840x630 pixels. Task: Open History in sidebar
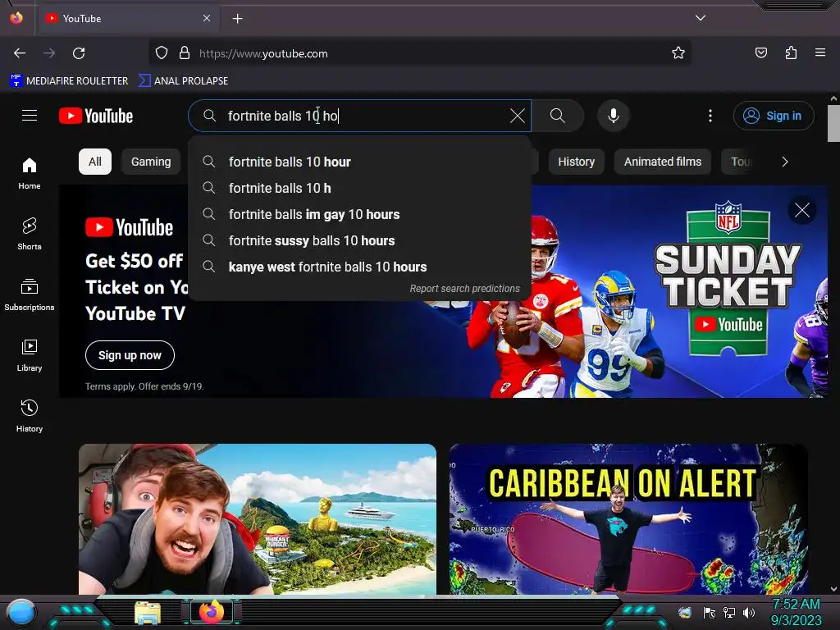[x=30, y=416]
